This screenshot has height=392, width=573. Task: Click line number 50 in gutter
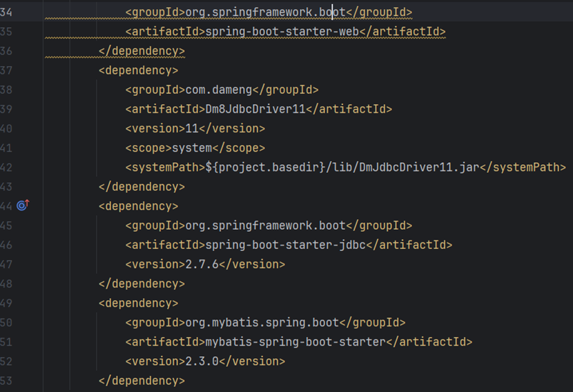click(6, 322)
